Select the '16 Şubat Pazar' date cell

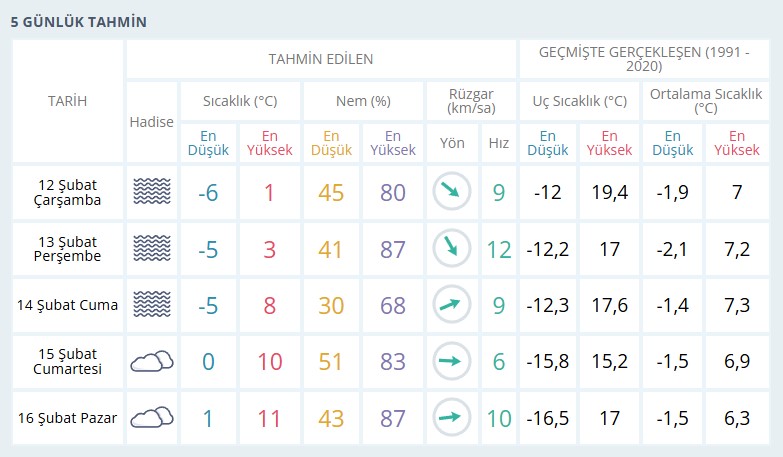[x=67, y=418]
